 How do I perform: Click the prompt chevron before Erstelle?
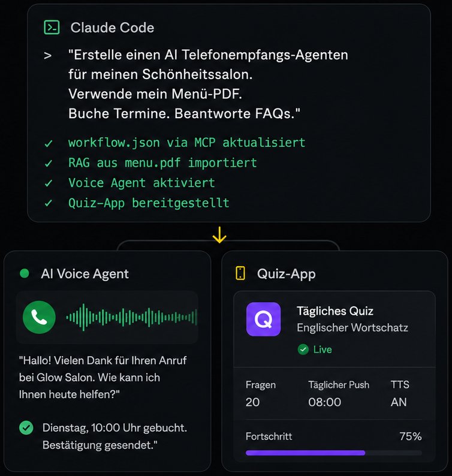[48, 56]
